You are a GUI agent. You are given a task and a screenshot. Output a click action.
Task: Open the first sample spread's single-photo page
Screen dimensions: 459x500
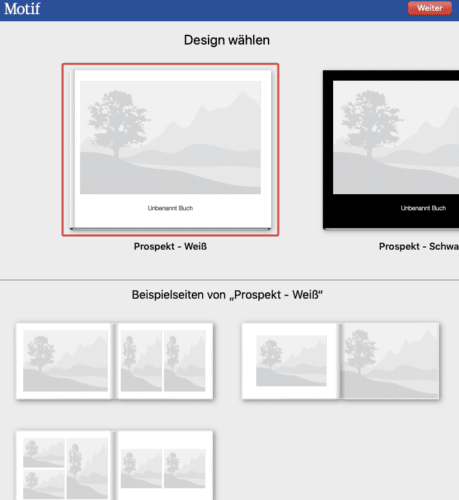coord(65,361)
